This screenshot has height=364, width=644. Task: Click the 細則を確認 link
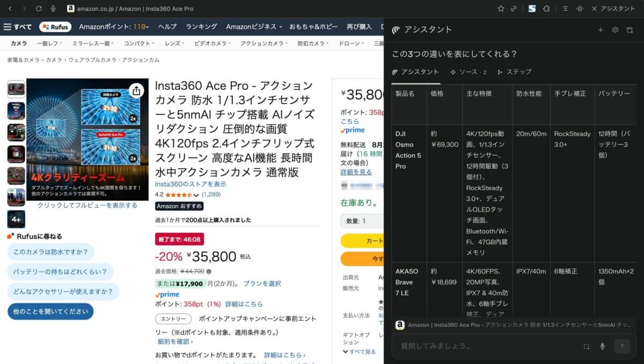(x=175, y=341)
